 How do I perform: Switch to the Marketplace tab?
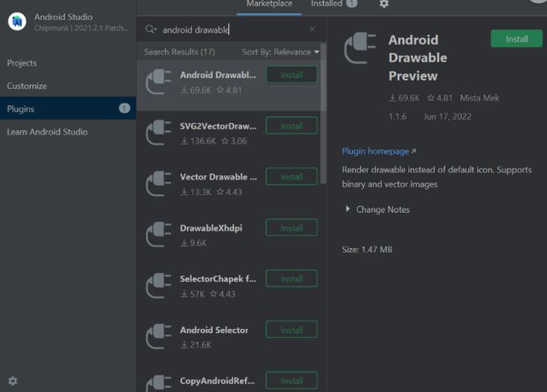click(x=269, y=4)
